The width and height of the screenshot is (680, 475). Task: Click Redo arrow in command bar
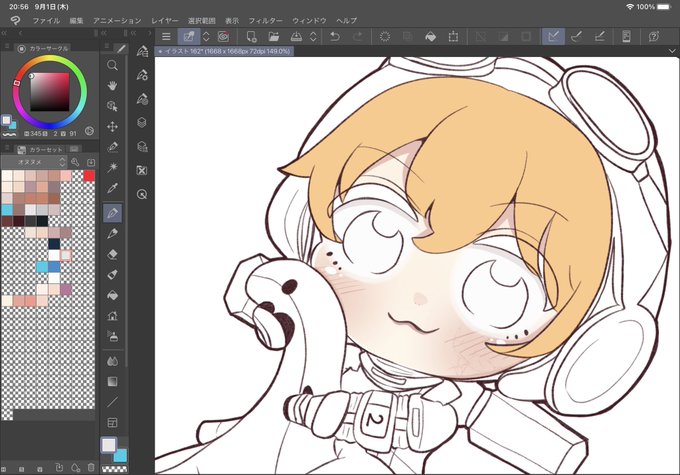click(357, 36)
